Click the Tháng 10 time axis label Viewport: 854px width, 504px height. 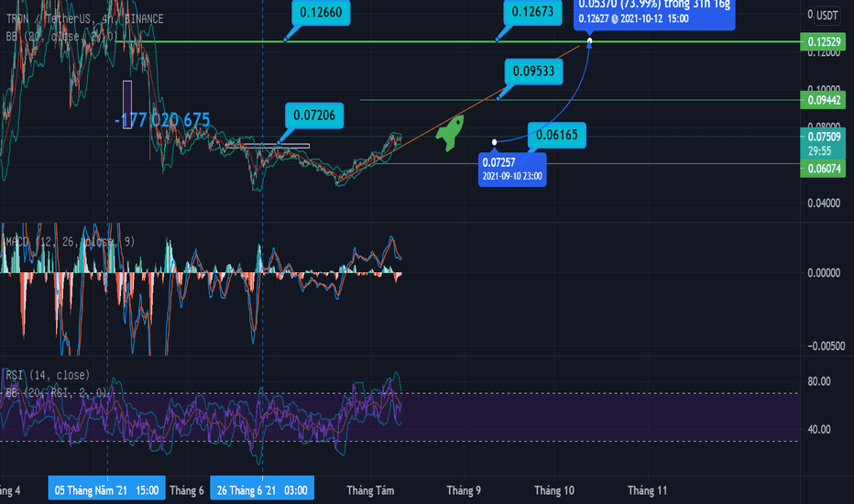[553, 491]
